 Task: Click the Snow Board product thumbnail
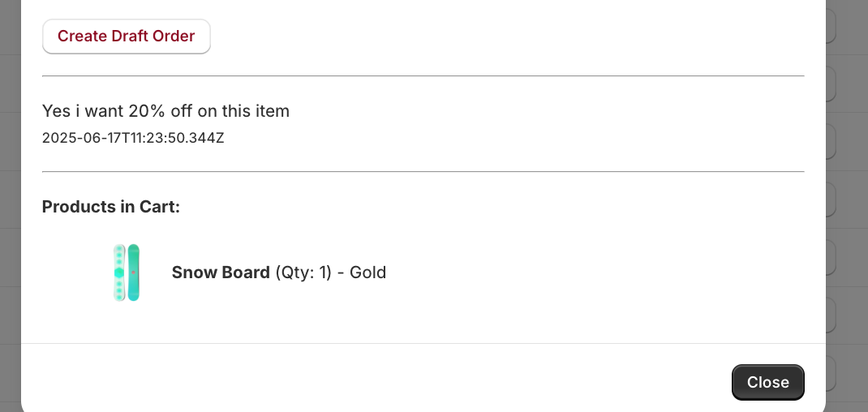click(x=127, y=273)
